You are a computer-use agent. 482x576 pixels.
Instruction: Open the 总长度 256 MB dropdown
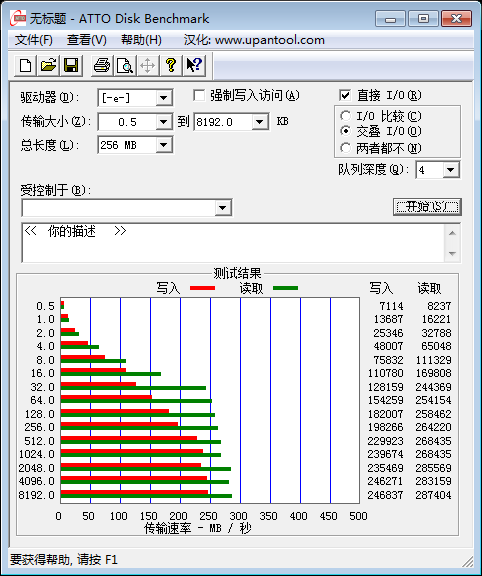tap(163, 145)
